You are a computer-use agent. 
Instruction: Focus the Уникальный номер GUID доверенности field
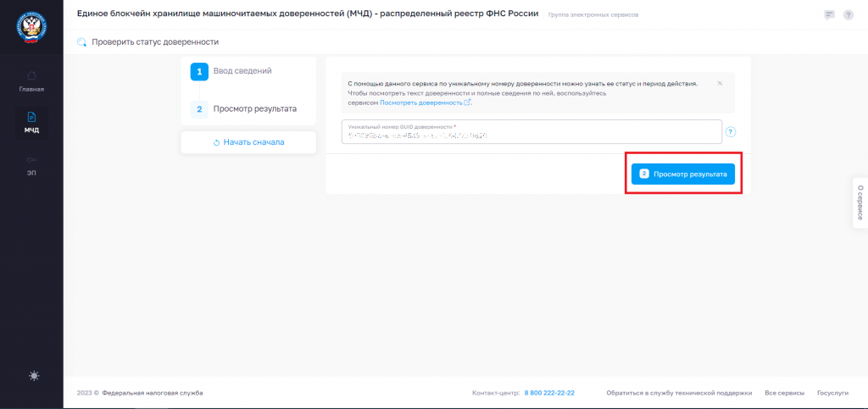pyautogui.click(x=531, y=131)
